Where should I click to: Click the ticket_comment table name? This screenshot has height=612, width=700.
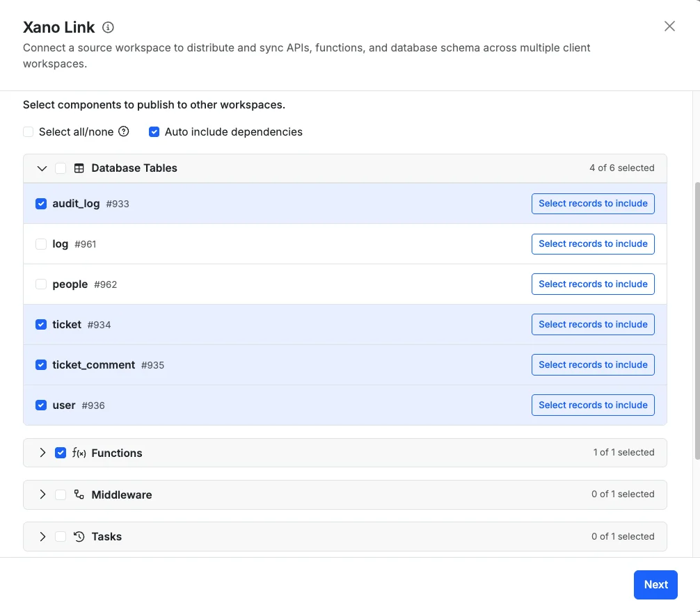(x=94, y=364)
